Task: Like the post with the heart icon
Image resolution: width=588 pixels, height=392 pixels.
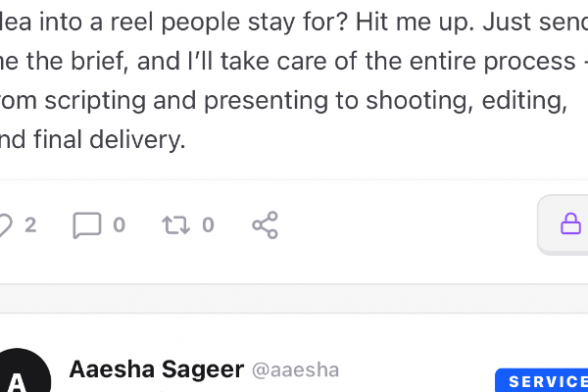Action: (4, 225)
